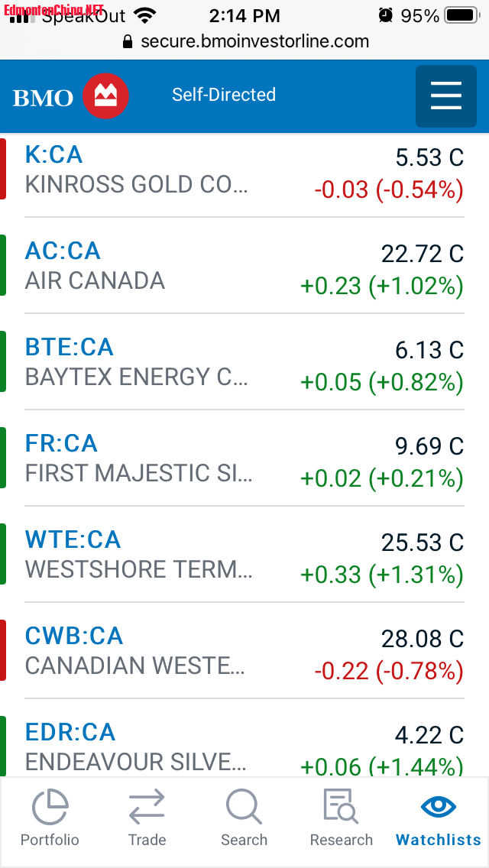The height and width of the screenshot is (868, 489).
Task: Tap the Search magnifier icon
Action: [244, 807]
